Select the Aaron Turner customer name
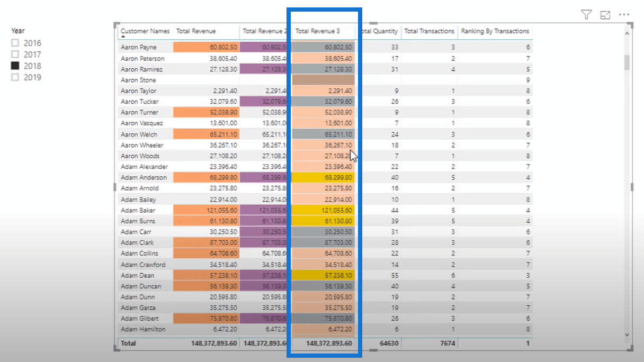 [139, 112]
